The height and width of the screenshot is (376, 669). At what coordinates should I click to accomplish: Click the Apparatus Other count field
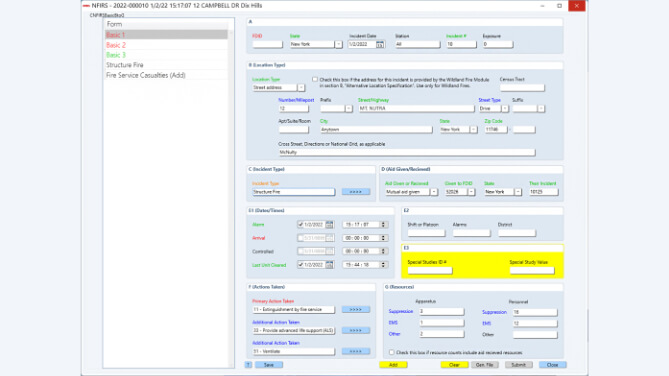441,334
